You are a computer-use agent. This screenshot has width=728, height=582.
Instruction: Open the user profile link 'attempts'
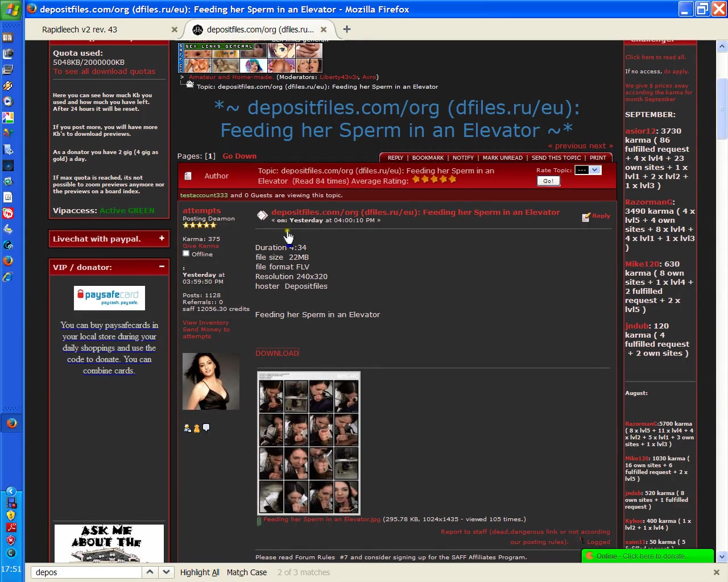201,210
